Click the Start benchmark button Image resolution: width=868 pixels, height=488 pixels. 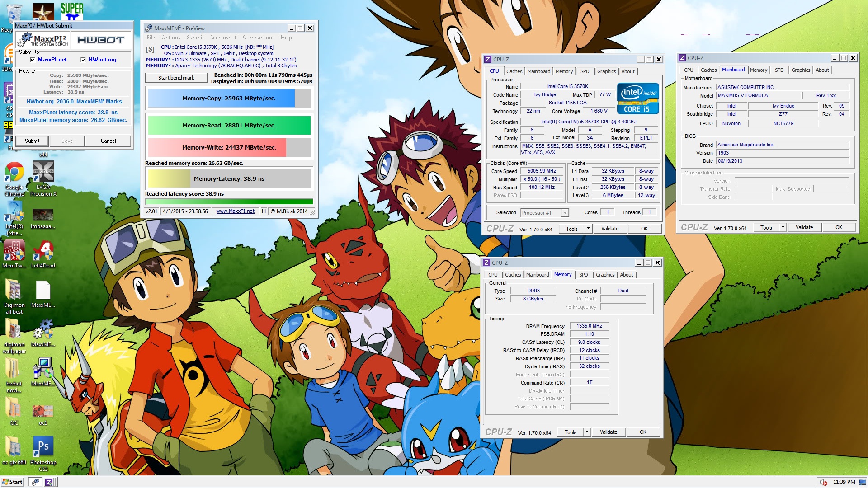pyautogui.click(x=176, y=78)
